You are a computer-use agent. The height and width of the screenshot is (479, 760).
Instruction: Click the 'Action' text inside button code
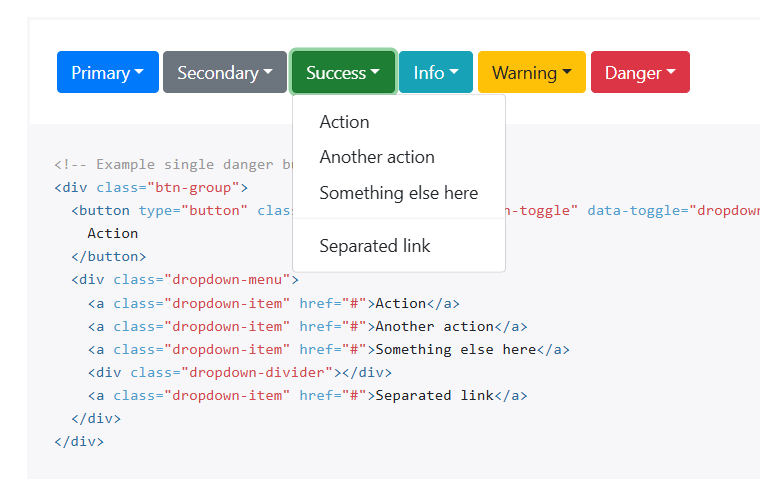coord(112,233)
